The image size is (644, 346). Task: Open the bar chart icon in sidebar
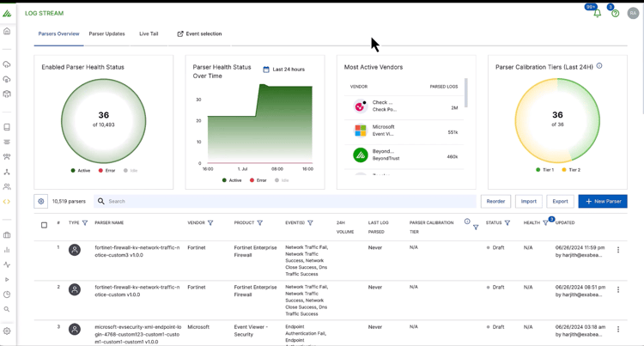click(x=7, y=250)
